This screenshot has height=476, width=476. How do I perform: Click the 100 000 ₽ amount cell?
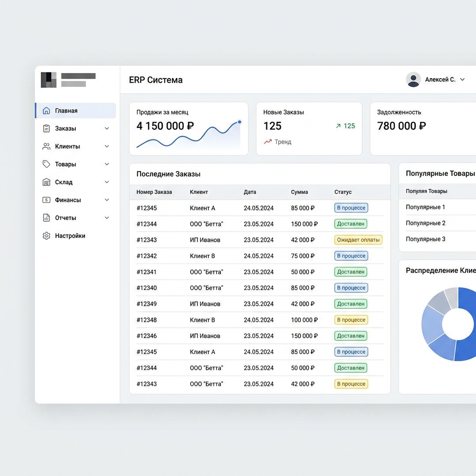point(304,320)
